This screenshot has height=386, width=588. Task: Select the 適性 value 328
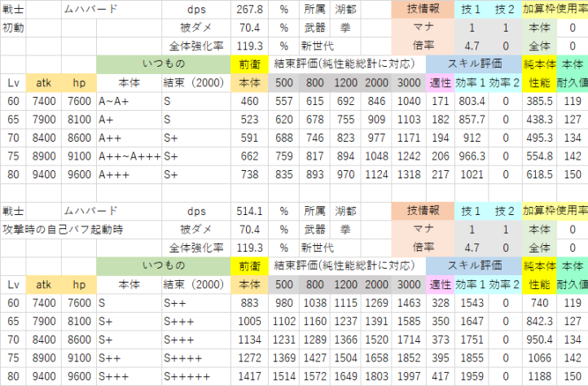coord(441,303)
